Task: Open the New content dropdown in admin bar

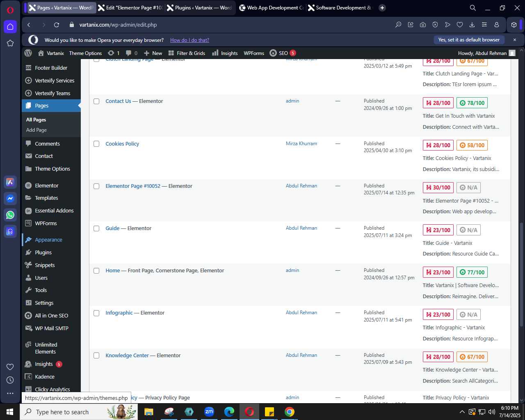Action: pos(153,53)
